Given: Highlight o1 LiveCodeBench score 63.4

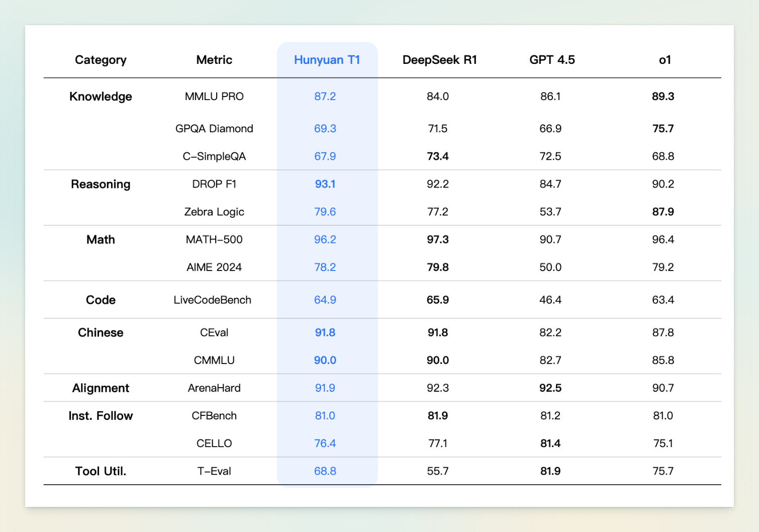Looking at the screenshot, I should [663, 300].
